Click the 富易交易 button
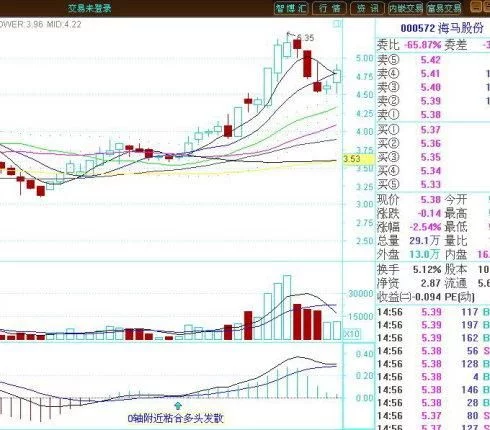The height and width of the screenshot is (430, 490). point(444,8)
